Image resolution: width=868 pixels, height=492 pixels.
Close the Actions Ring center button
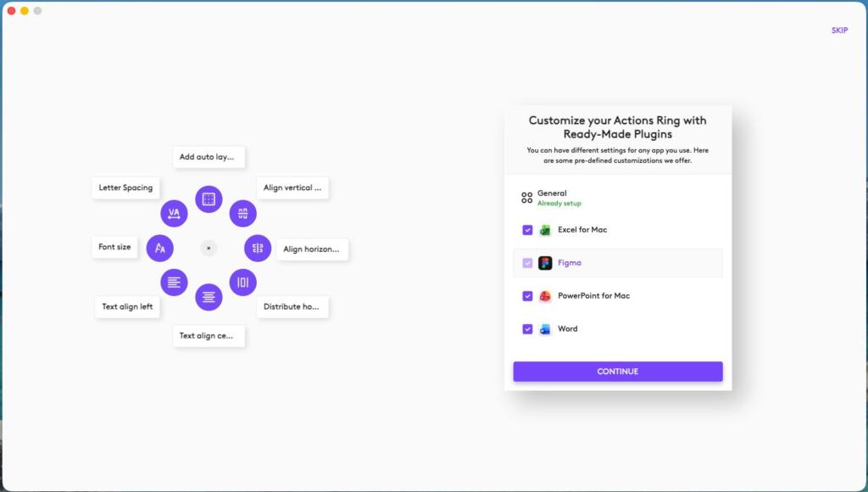tap(209, 248)
